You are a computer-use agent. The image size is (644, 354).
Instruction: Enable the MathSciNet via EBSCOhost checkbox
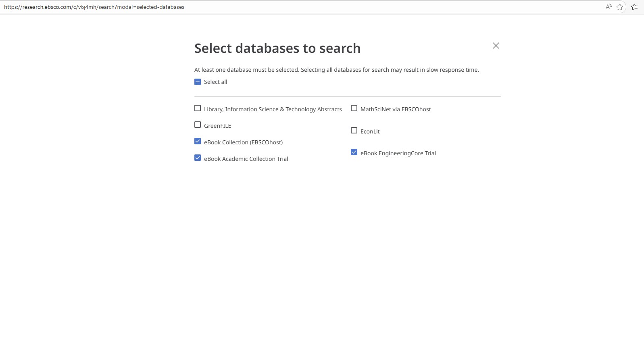coord(354,108)
